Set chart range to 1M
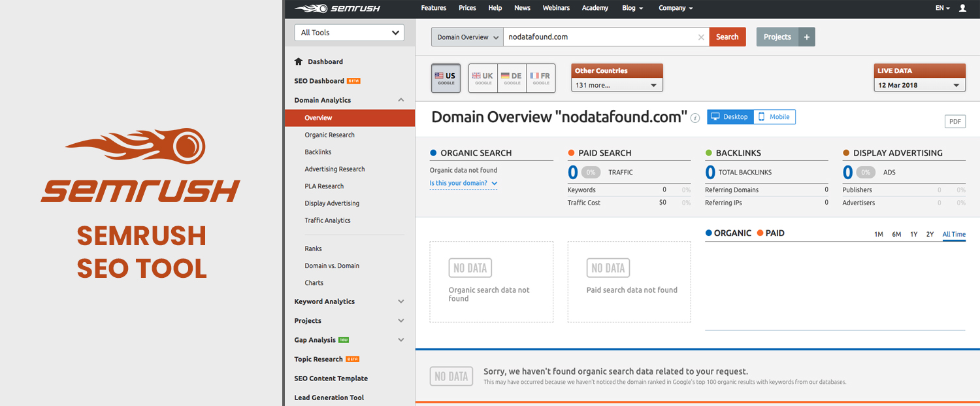Viewport: 980px width, 406px height. (x=879, y=235)
